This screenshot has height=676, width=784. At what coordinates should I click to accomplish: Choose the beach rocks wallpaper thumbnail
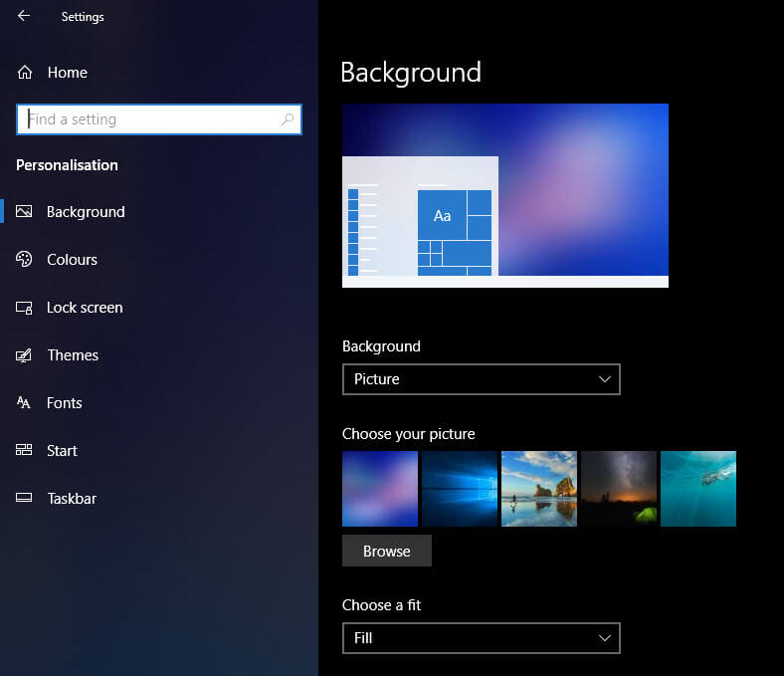(x=539, y=489)
